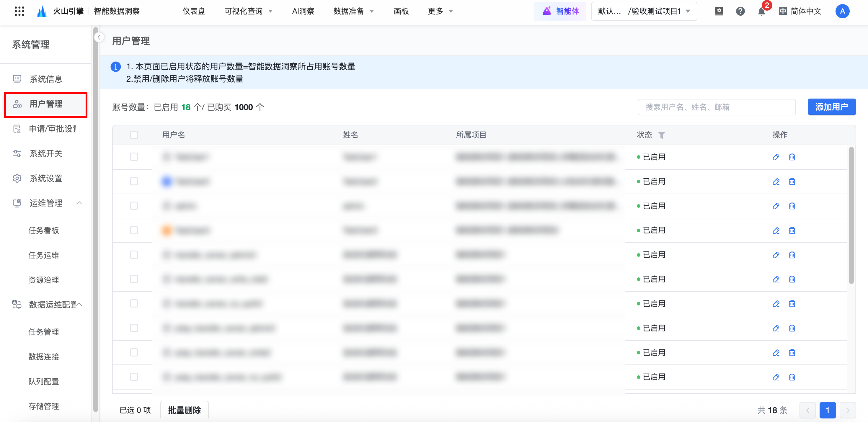Click the user avatar icon

pos(842,12)
